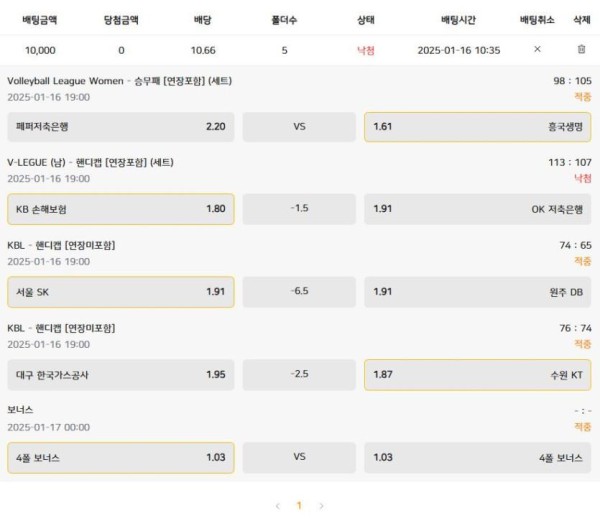Select 원주 DB 1.91 odds box

[x=478, y=292]
